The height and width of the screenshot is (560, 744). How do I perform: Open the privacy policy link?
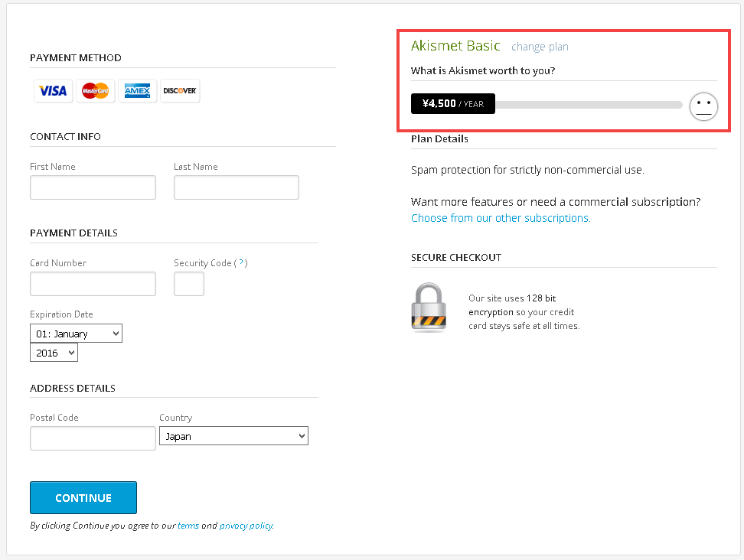pyautogui.click(x=246, y=526)
